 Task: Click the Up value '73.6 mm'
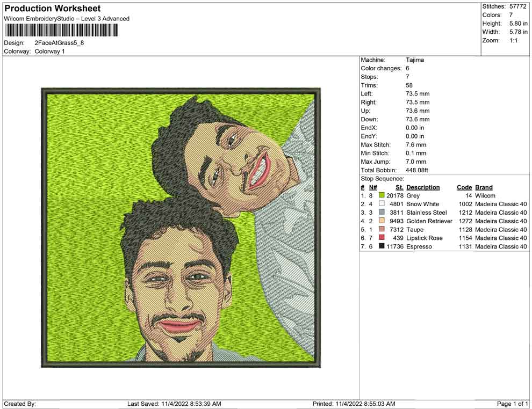[418, 111]
